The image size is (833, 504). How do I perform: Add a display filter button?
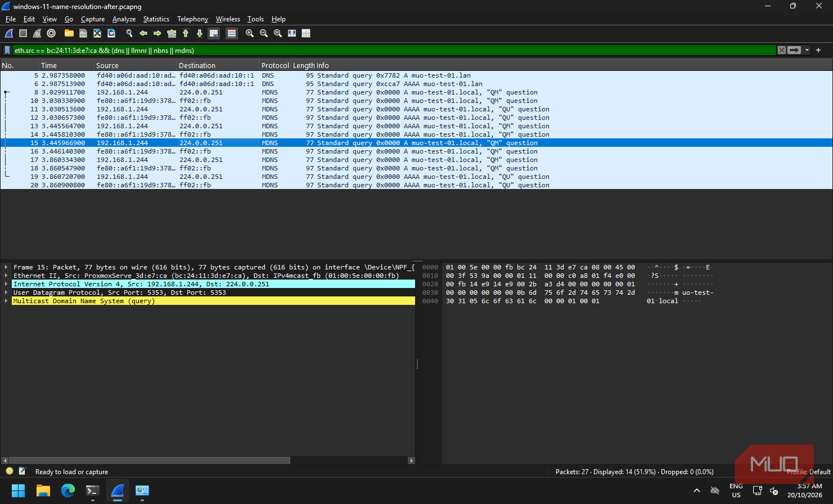[x=818, y=50]
